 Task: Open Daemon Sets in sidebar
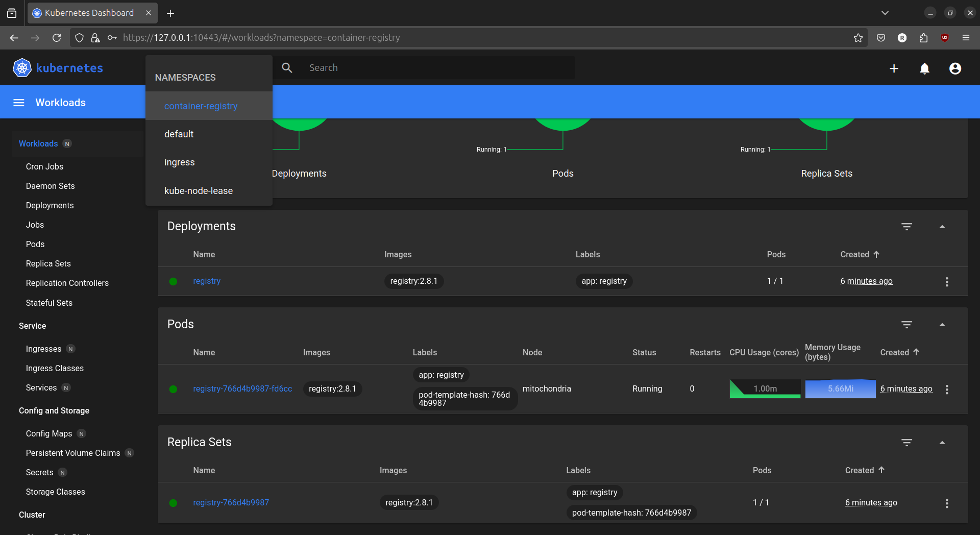click(x=50, y=186)
